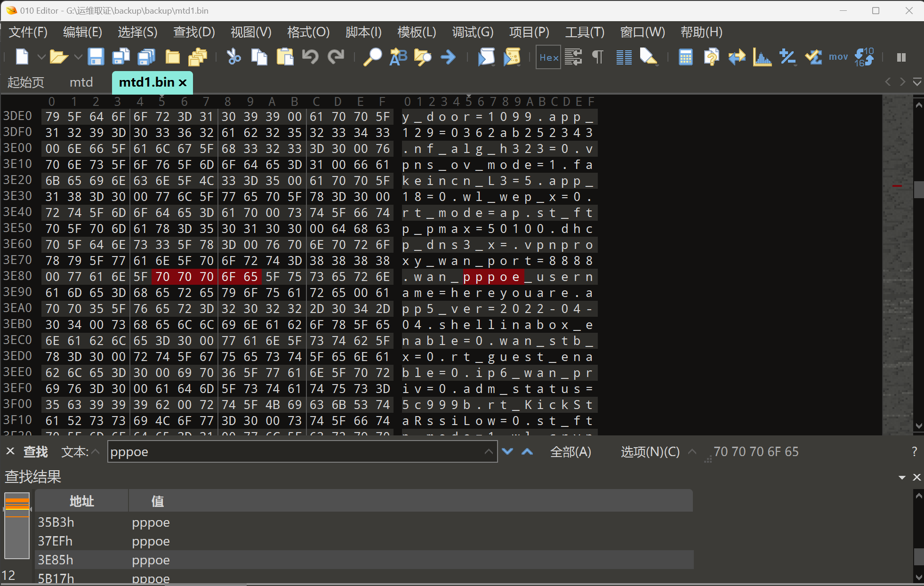Toggle Hex edit mode button
This screenshot has height=586, width=924.
(548, 57)
